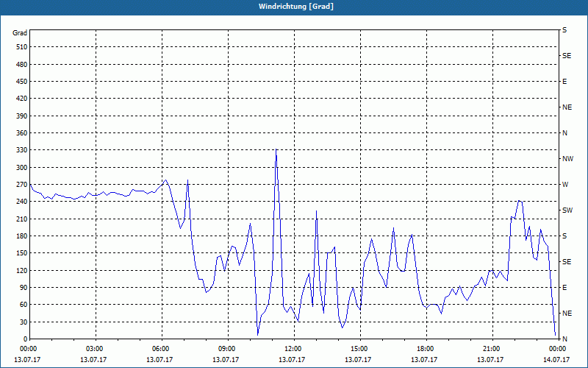
Task: Click the NE compass label level with 390
Action: [567, 107]
